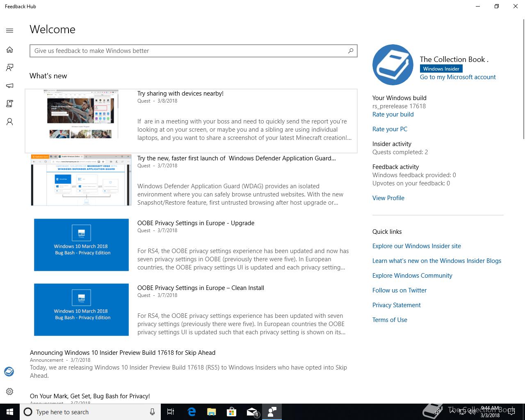Click Feedback Hub taskbar icon
Image resolution: width=525 pixels, height=420 pixels.
[x=272, y=412]
